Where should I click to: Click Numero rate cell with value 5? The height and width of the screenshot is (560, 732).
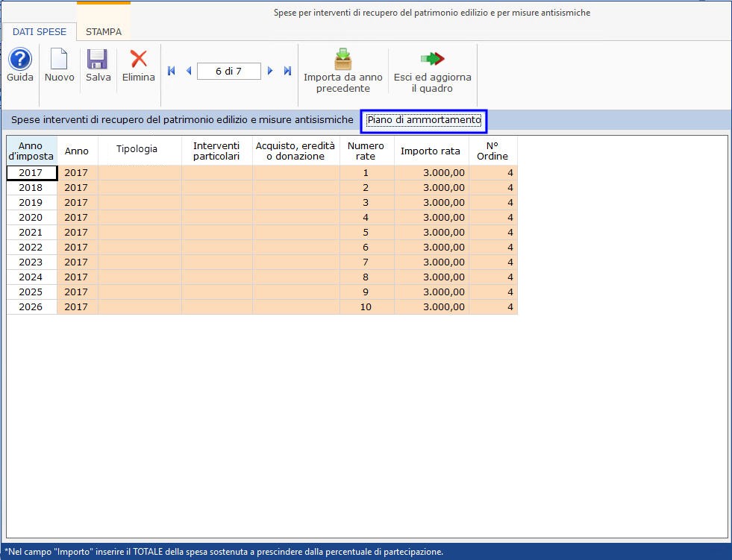(x=367, y=233)
